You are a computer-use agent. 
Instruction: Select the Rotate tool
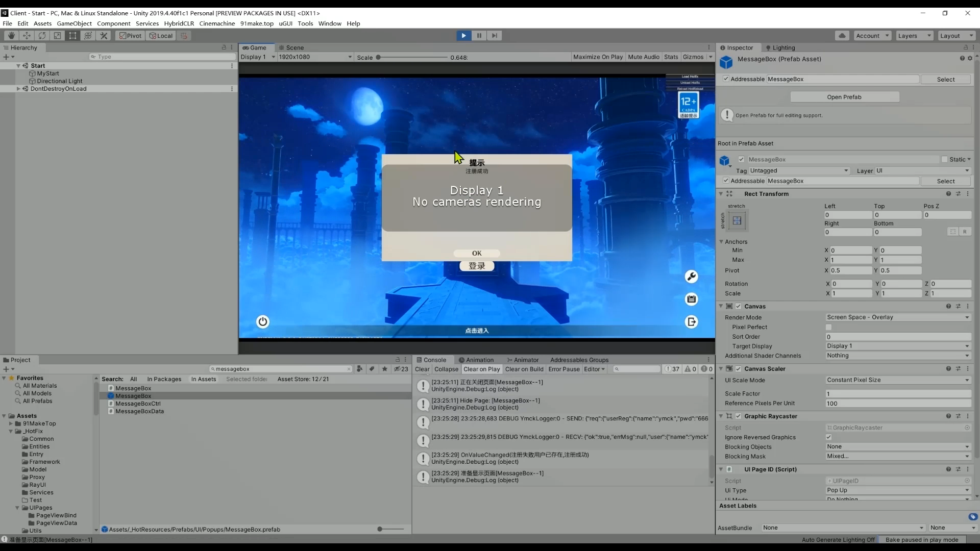tap(42, 36)
